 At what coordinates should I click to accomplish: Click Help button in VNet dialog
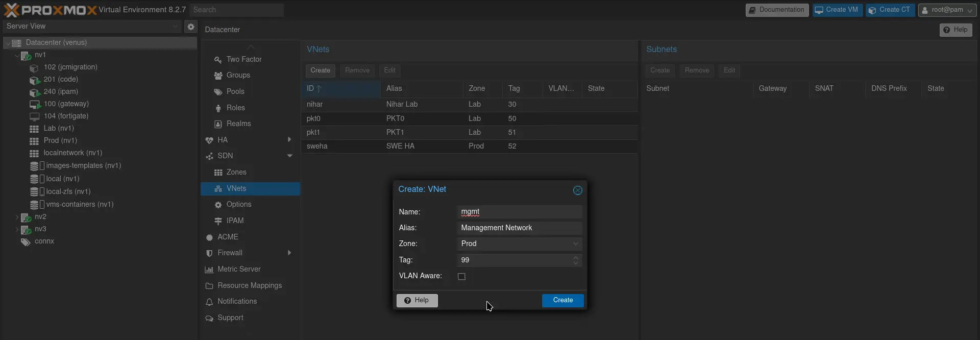tap(417, 301)
